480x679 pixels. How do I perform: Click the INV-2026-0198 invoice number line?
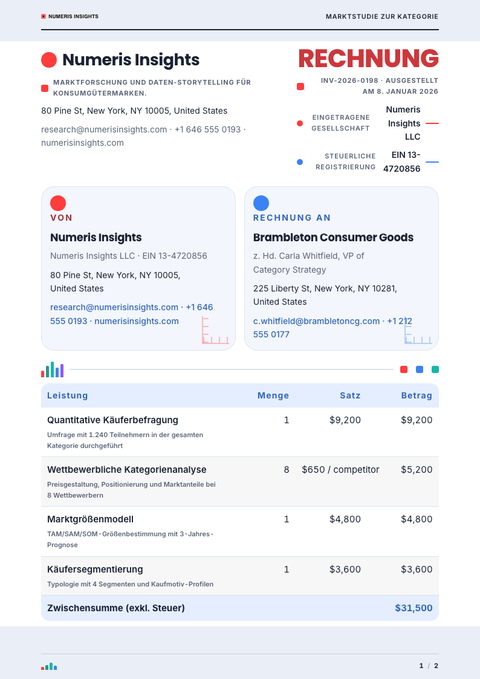[x=379, y=86]
